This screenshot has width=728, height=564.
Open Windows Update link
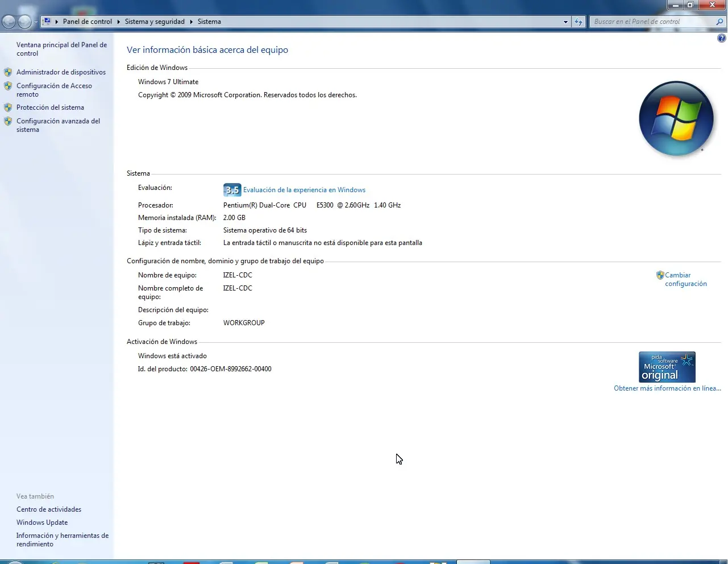click(x=42, y=522)
